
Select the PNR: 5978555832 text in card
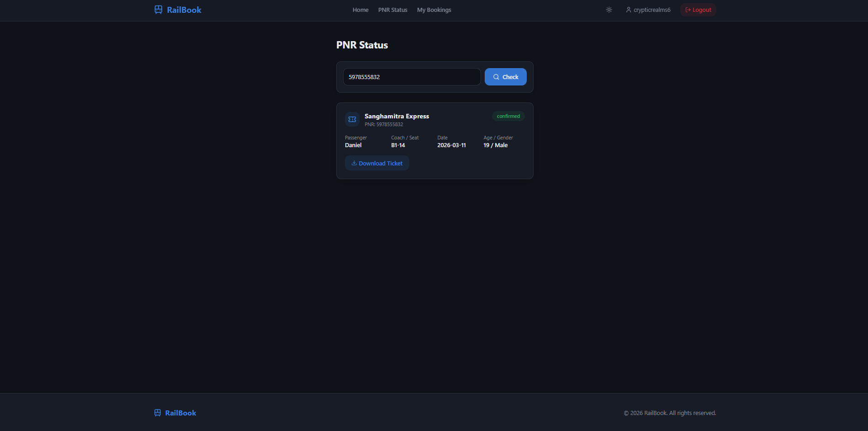(x=384, y=124)
